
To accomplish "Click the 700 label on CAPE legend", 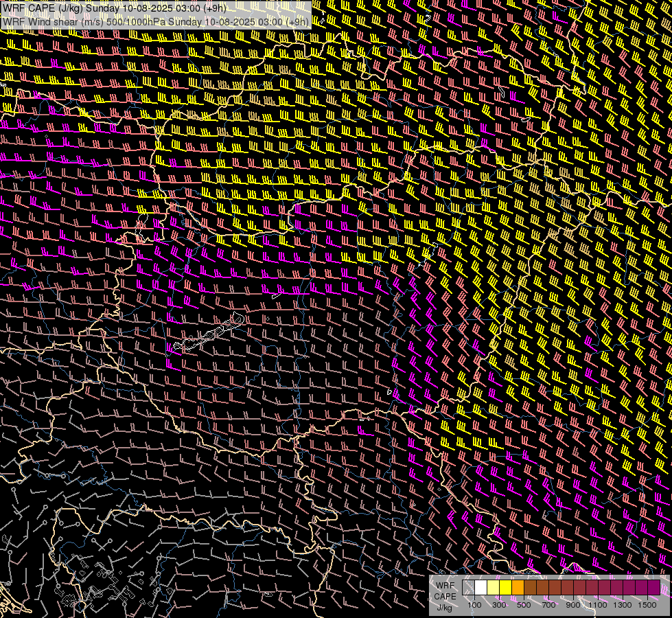I will click(548, 605).
